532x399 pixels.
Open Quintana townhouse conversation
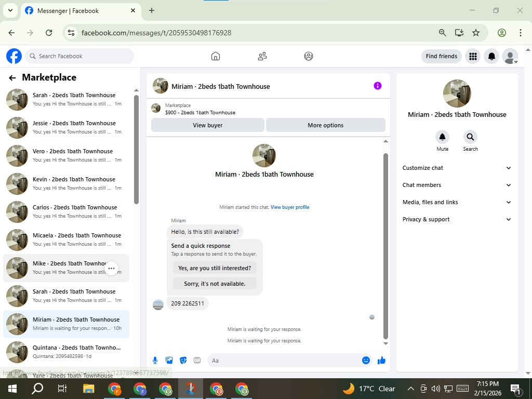(x=66, y=352)
